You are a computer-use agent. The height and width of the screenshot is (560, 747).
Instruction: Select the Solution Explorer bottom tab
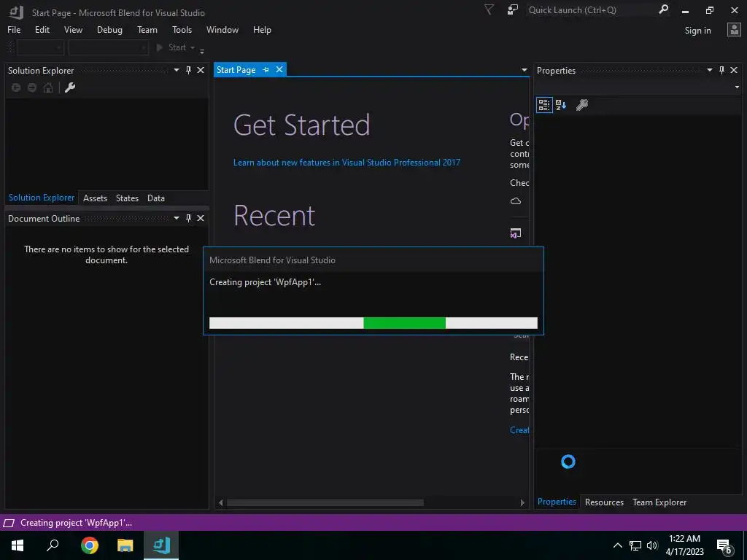[x=42, y=198]
